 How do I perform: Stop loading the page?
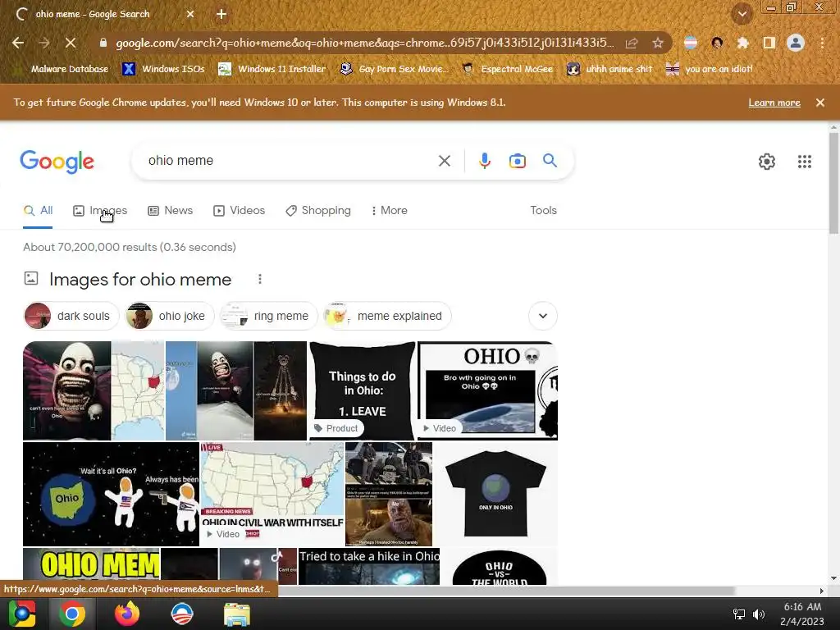pos(71,43)
